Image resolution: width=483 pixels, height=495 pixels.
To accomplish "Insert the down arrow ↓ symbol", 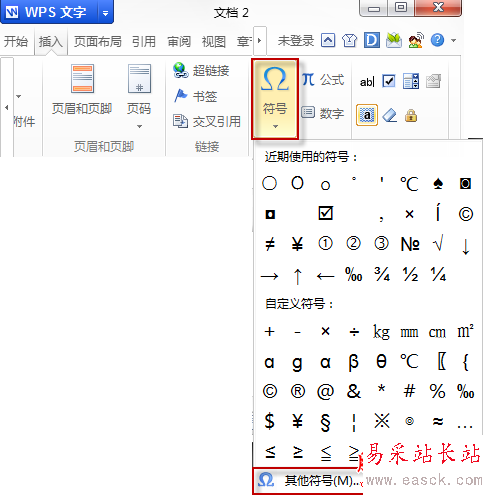I will (466, 247).
